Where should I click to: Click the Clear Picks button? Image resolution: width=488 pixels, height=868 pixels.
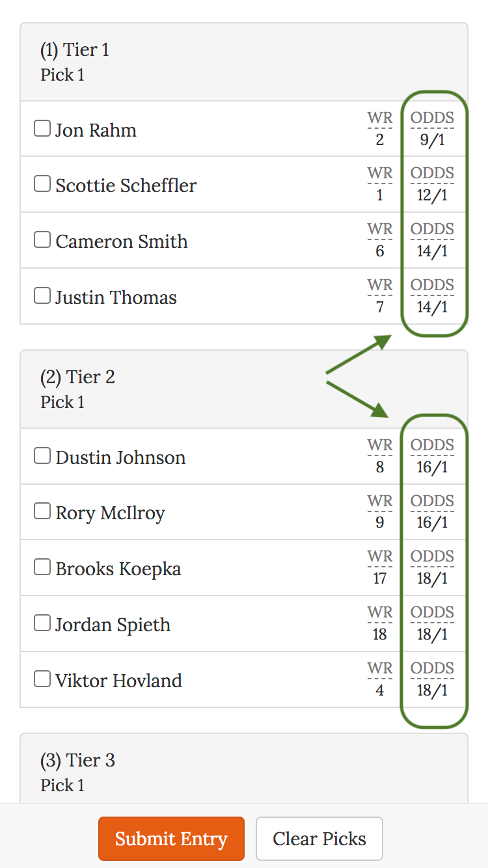[x=319, y=839]
